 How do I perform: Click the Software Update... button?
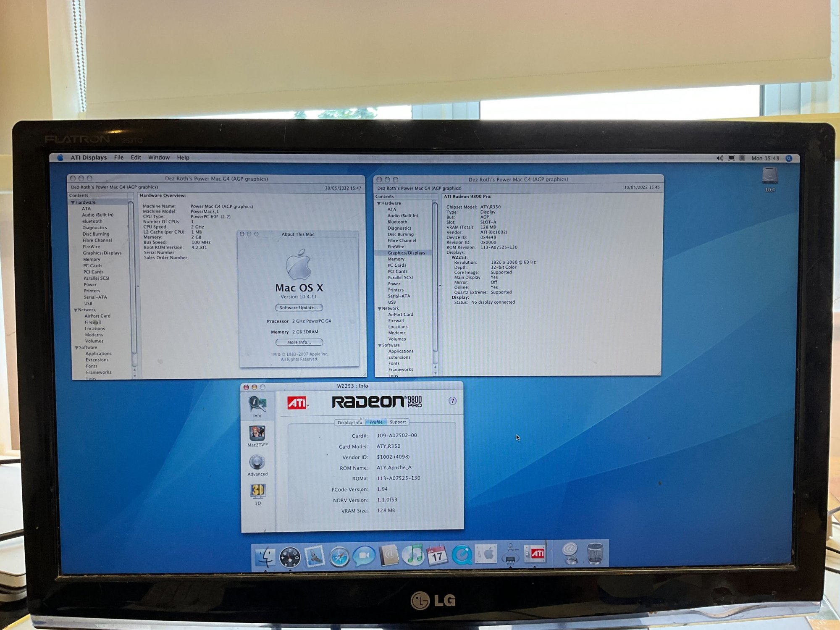(299, 308)
